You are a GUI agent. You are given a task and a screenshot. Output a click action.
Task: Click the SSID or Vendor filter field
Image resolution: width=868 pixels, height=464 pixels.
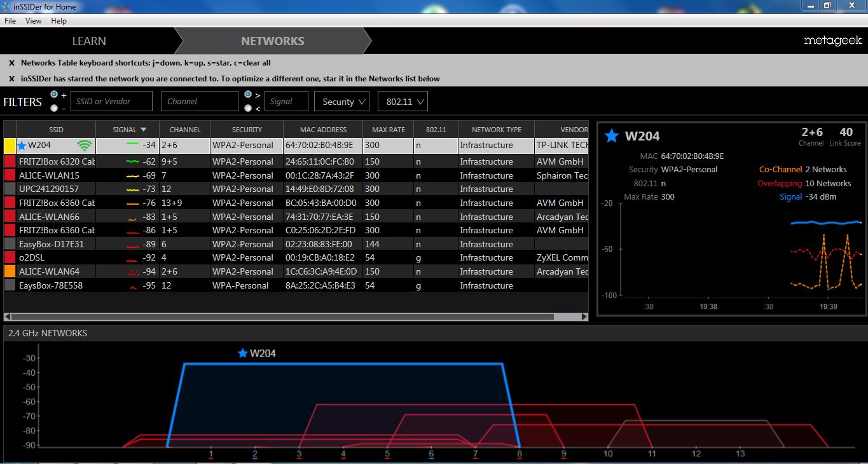pyautogui.click(x=111, y=101)
